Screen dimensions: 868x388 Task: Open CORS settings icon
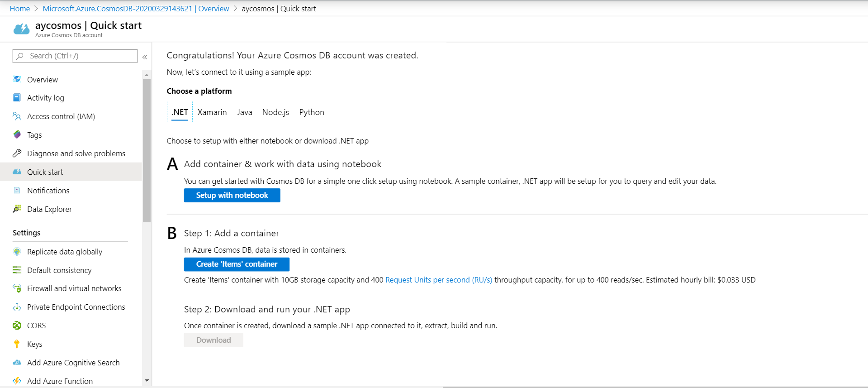[17, 326]
